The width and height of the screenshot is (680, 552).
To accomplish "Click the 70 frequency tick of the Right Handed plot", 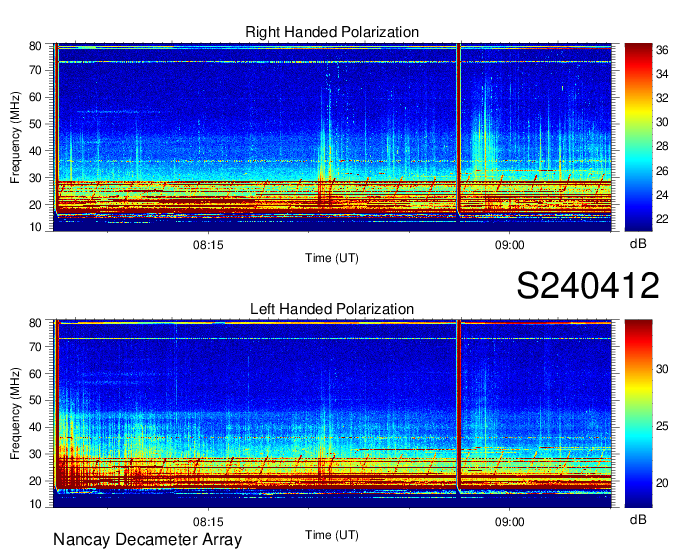I will [35, 70].
